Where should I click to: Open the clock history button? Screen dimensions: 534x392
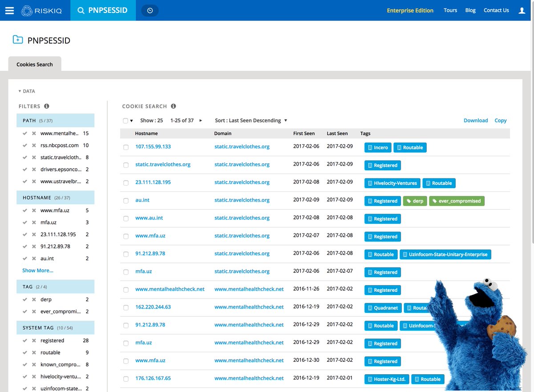click(x=150, y=10)
